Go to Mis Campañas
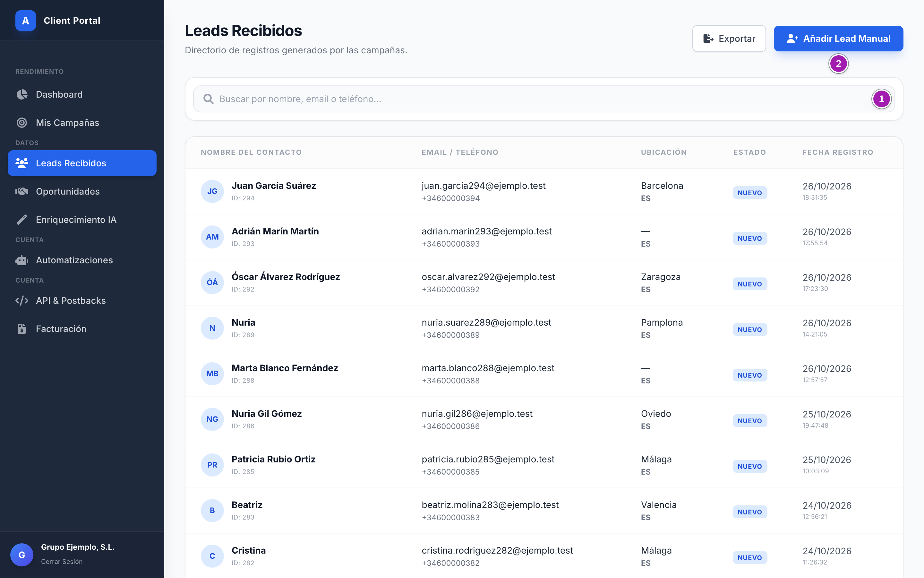The height and width of the screenshot is (578, 924). pos(82,123)
